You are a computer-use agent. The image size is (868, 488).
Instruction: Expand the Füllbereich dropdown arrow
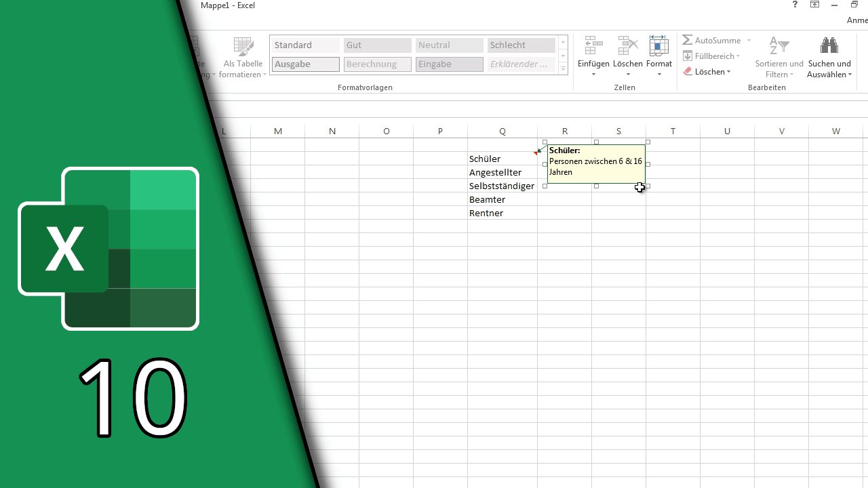tap(738, 56)
